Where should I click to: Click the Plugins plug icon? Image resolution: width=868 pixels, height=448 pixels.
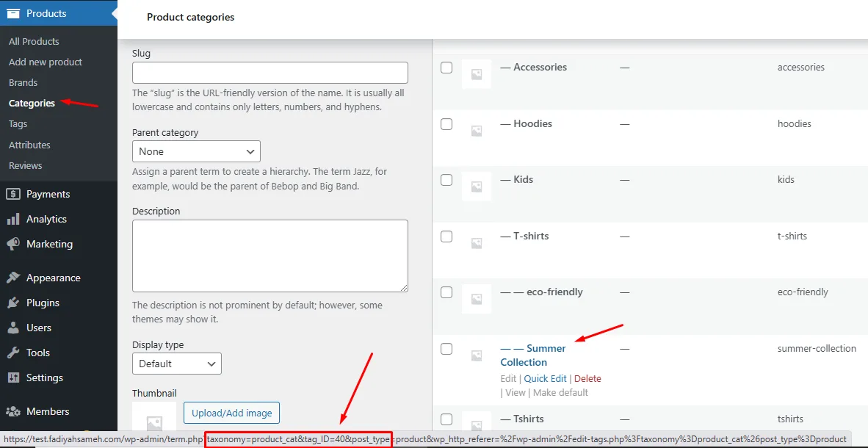point(13,303)
